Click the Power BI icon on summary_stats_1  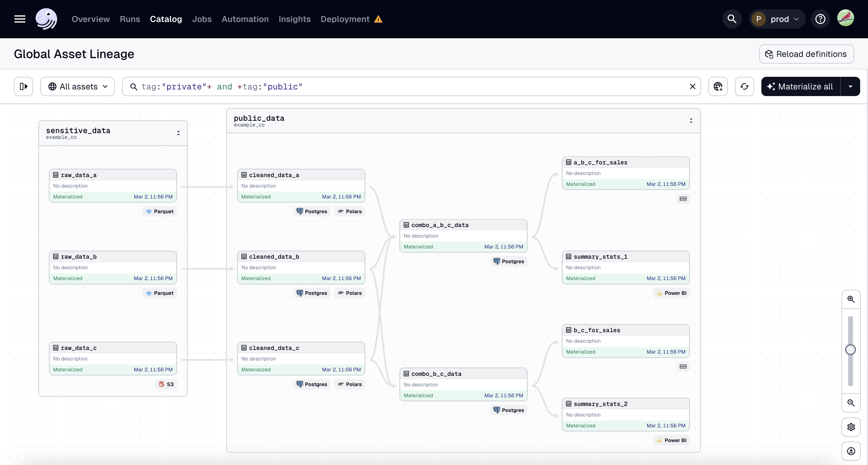pos(660,293)
